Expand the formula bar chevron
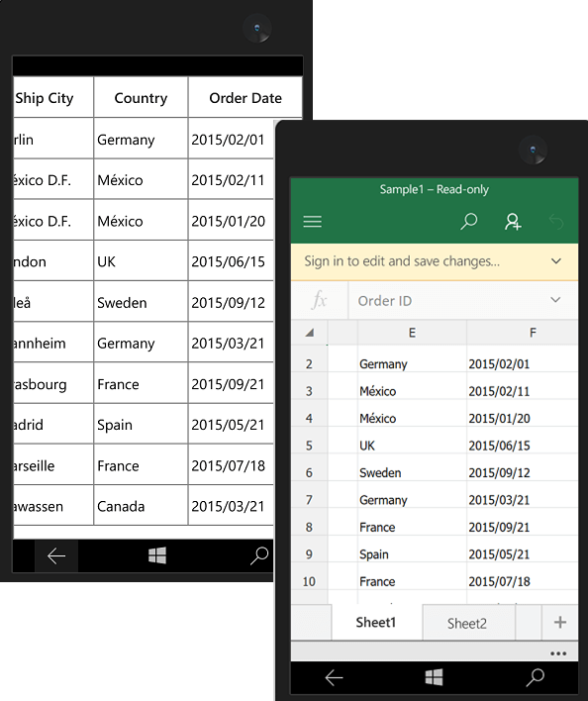 pos(555,300)
